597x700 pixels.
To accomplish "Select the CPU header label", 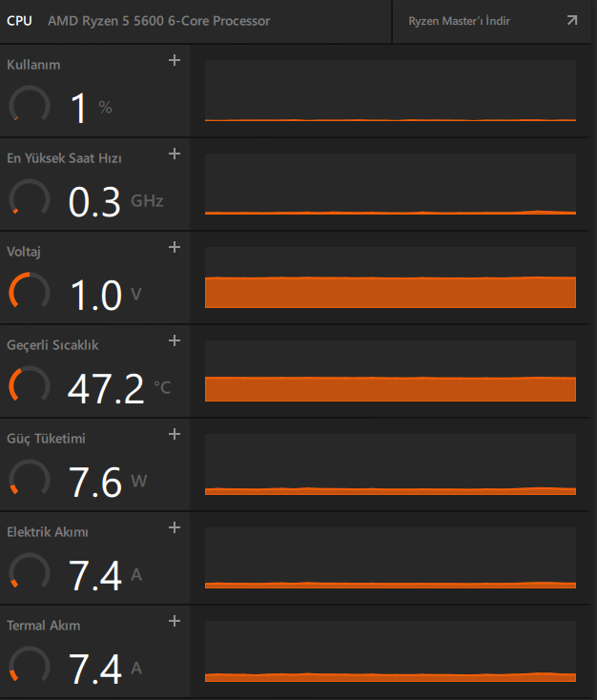I will click(x=20, y=21).
